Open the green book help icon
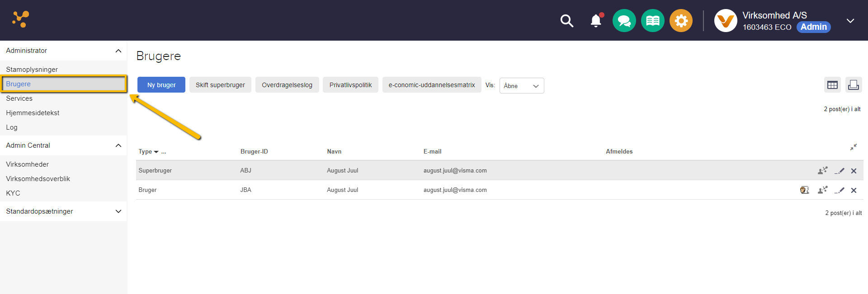The image size is (868, 294). pyautogui.click(x=652, y=21)
